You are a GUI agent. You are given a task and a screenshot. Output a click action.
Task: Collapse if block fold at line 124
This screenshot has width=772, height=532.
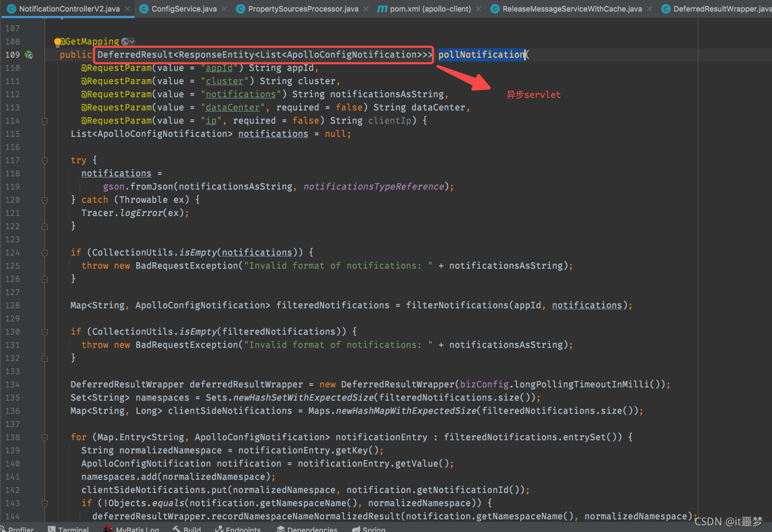coord(45,253)
